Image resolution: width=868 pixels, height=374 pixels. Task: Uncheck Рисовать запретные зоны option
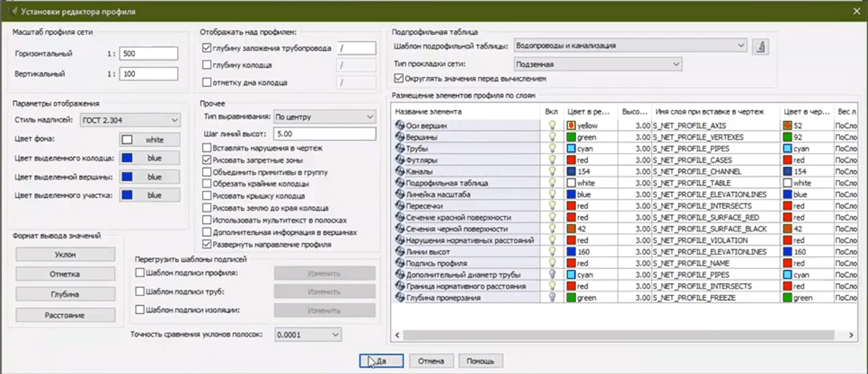[x=207, y=160]
